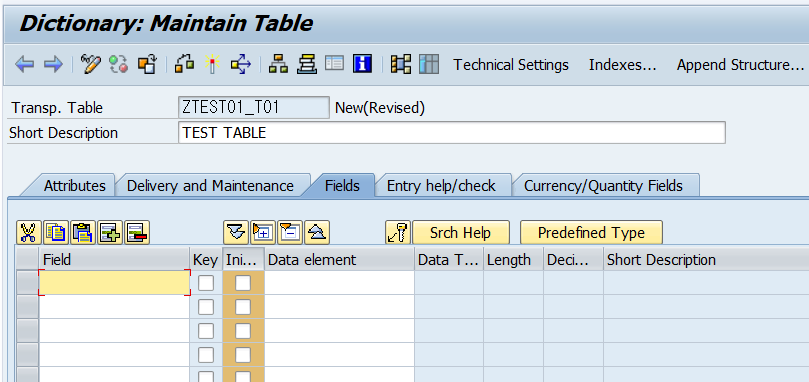Click the Ini... column header
809x382 pixels.
[243, 259]
